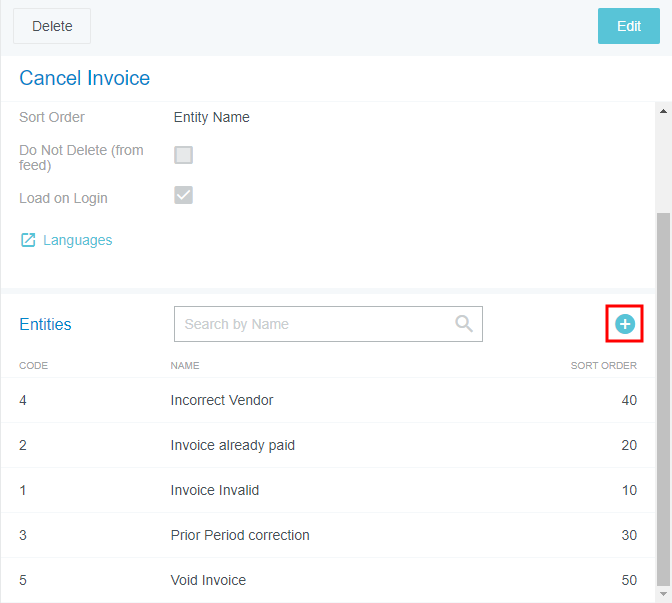Open the Prior Period correction entity
The image size is (672, 603).
[240, 535]
